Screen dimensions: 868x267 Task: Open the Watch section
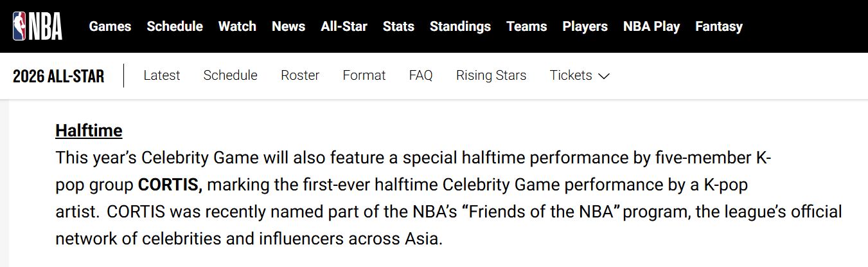click(237, 26)
